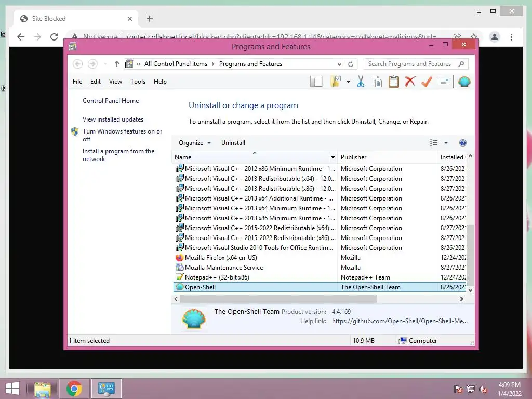Click the Paste clipboard toolbar icon
Image resolution: width=532 pixels, height=399 pixels.
pos(394,82)
